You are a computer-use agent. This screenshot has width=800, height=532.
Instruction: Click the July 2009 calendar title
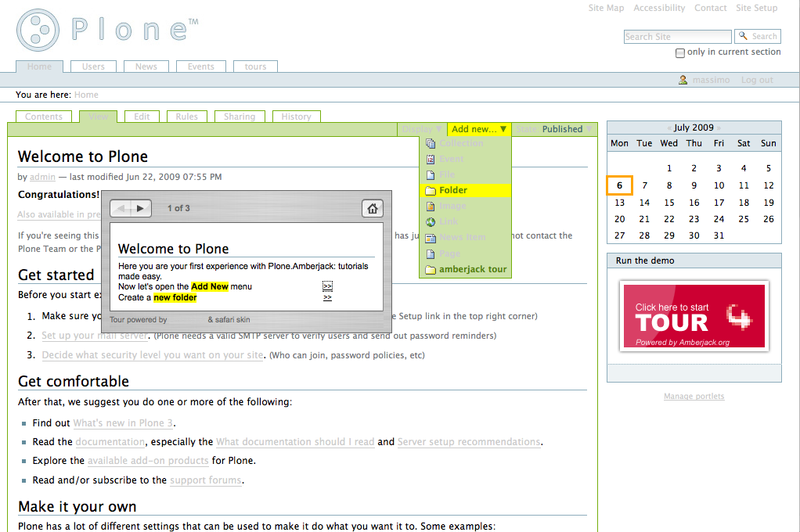pyautogui.click(x=693, y=128)
